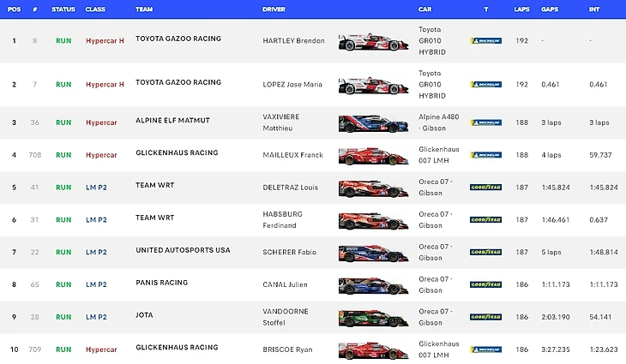This screenshot has height=364, width=626.
Task: Click the Michelin tyre logo in LOPEZ row
Action: [486, 85]
